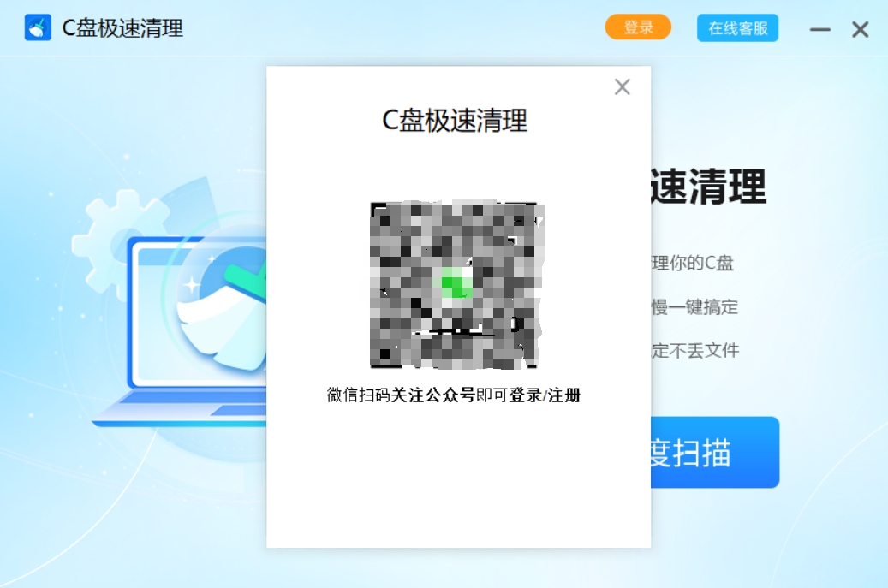Screen dimensions: 888x588
Task: Close the QR code login dialog
Action: [623, 86]
